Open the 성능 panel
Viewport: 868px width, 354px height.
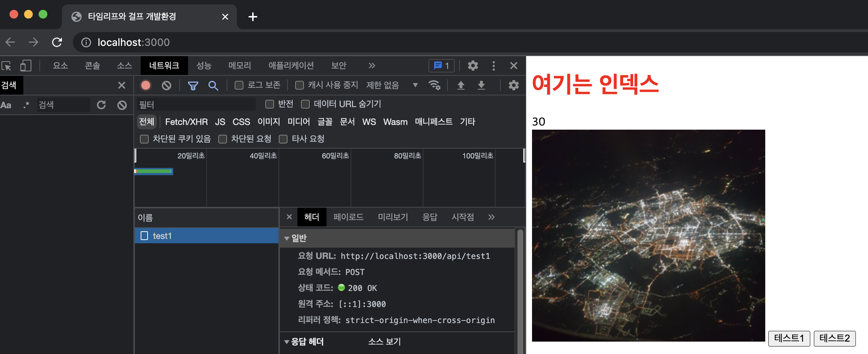(x=204, y=66)
